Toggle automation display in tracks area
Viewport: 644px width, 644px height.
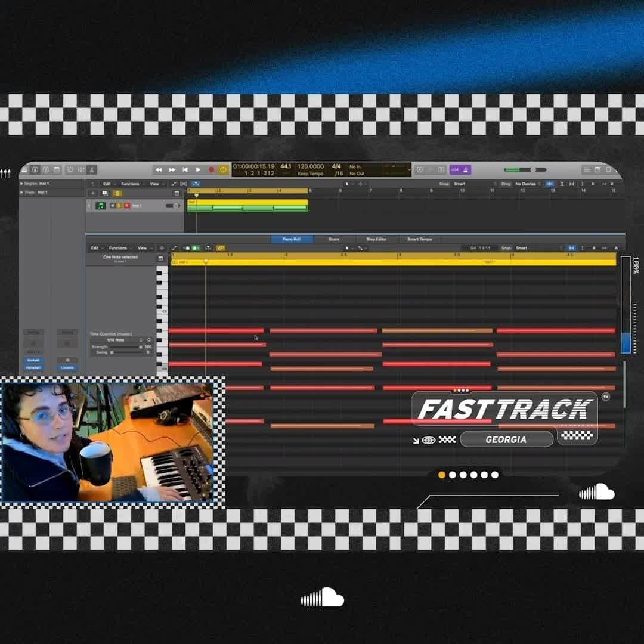click(174, 184)
